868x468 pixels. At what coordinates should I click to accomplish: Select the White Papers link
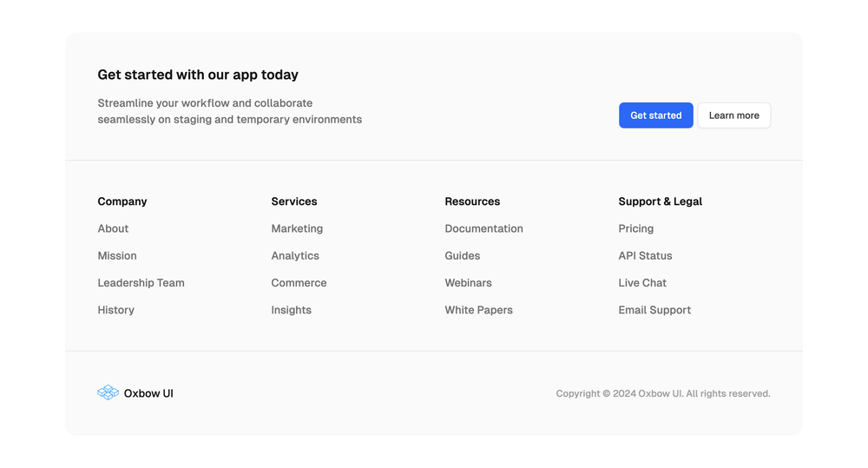[479, 310]
